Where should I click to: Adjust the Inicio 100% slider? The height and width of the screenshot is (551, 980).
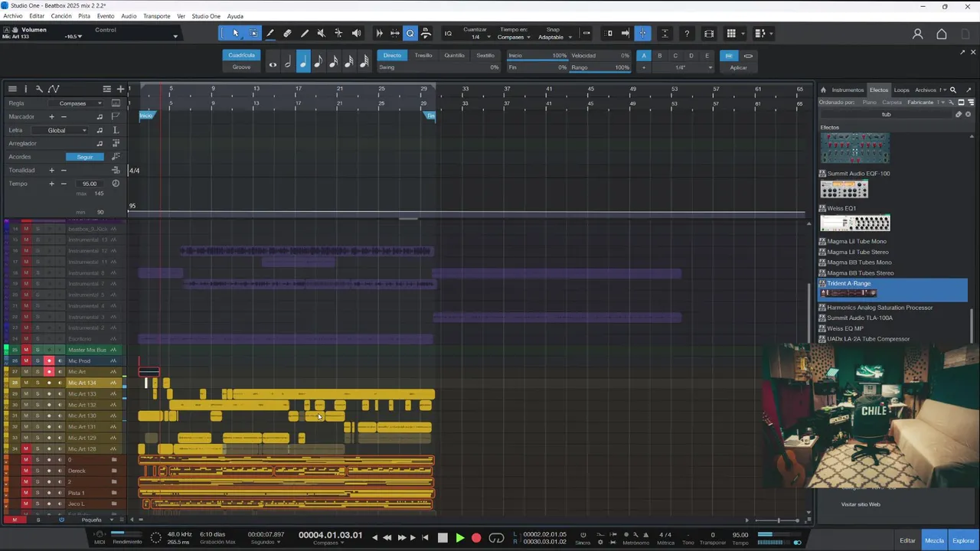(537, 55)
